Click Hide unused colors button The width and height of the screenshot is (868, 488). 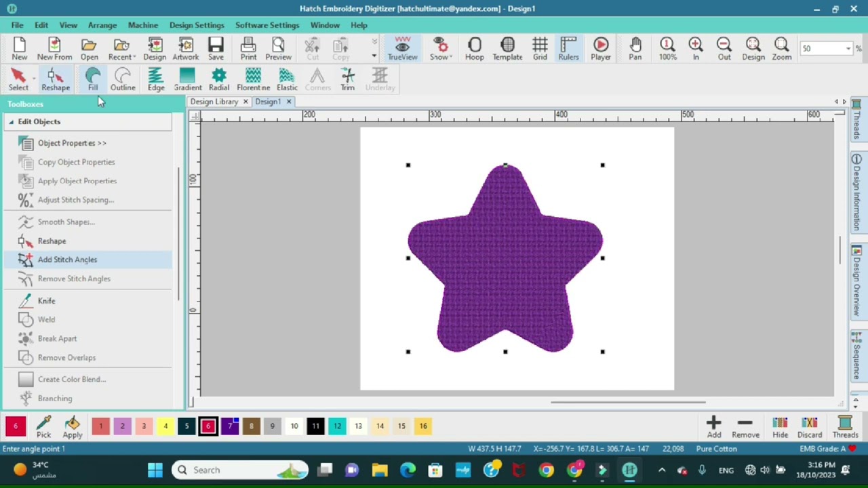pyautogui.click(x=780, y=428)
